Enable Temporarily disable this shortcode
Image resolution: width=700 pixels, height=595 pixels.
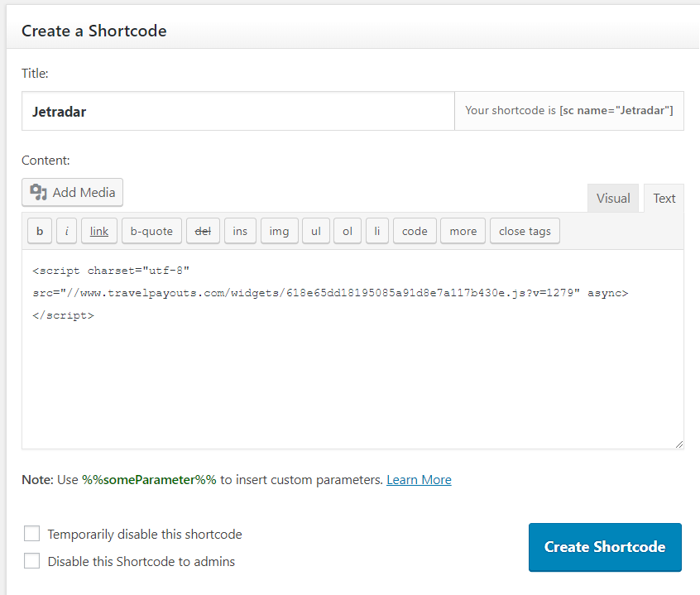click(31, 534)
